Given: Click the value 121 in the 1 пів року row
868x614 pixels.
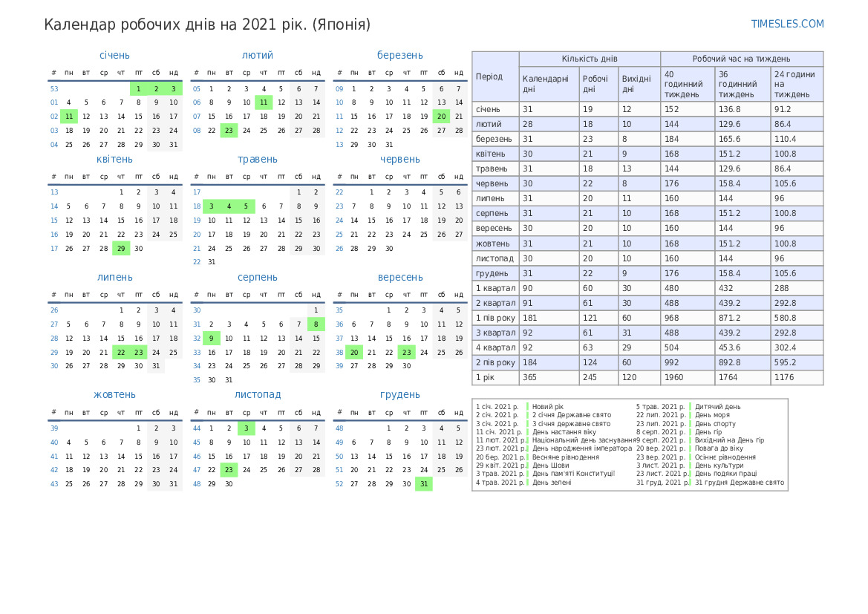Looking at the screenshot, I should pyautogui.click(x=590, y=318).
